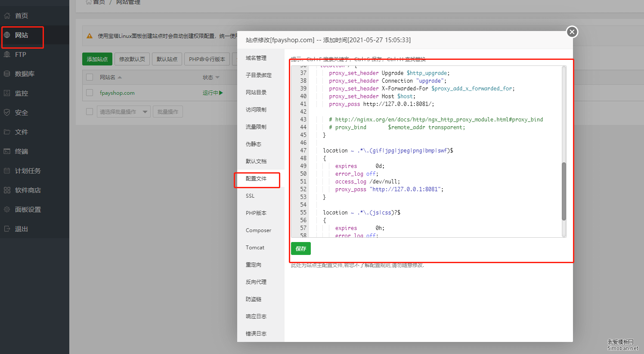644x354 pixels.
Task: Click the code editor vertical scrollbar
Action: click(x=564, y=191)
